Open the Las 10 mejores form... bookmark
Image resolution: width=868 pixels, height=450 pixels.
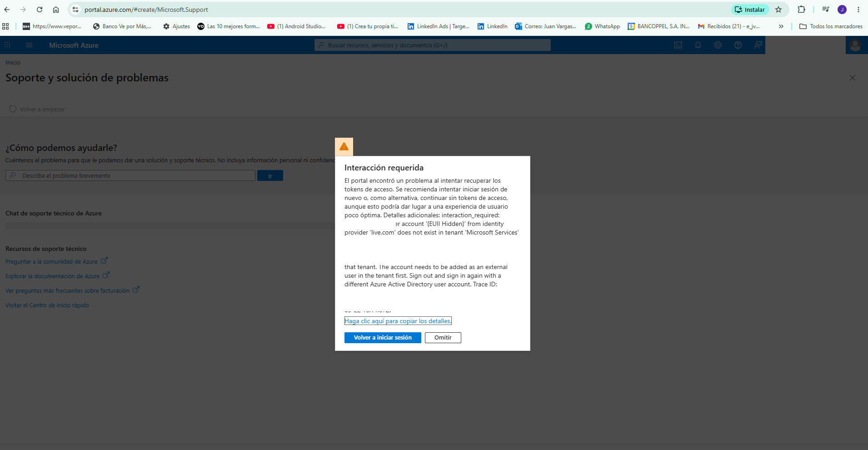tap(229, 26)
